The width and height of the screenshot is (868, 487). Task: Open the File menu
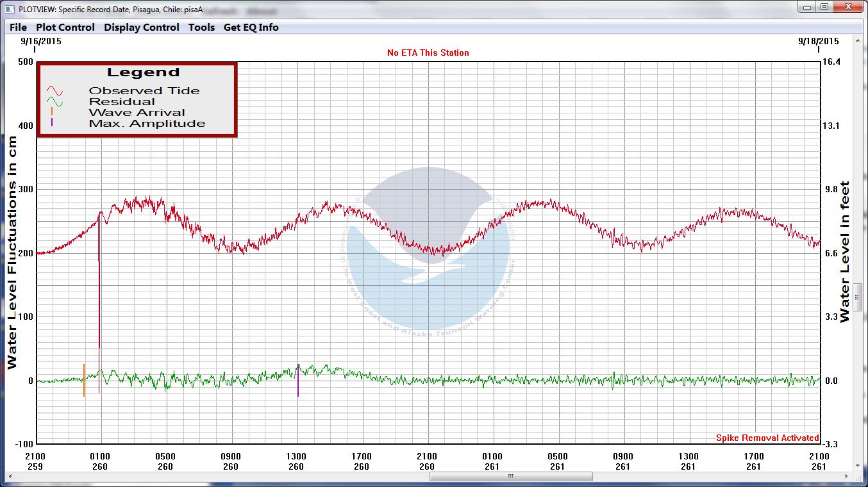point(18,28)
